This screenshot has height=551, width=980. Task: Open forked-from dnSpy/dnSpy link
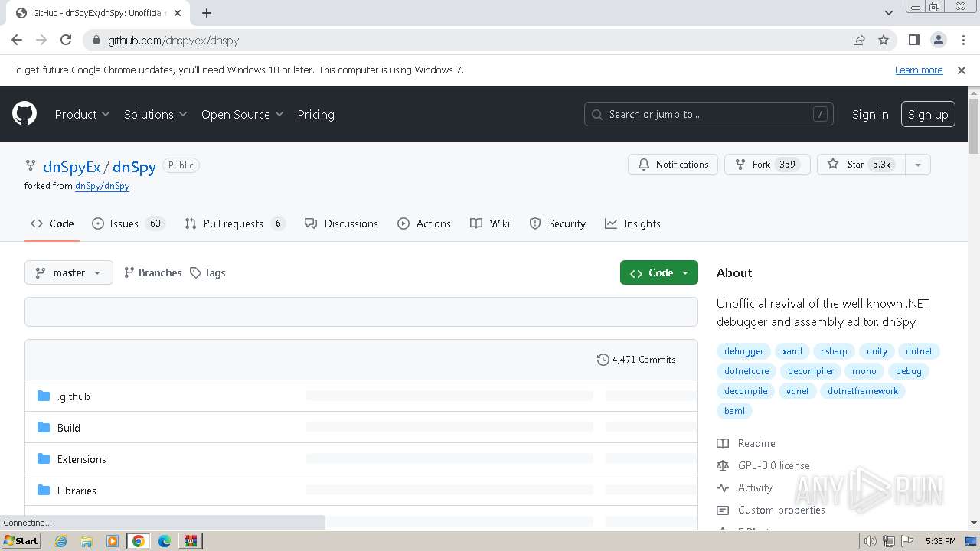point(102,186)
